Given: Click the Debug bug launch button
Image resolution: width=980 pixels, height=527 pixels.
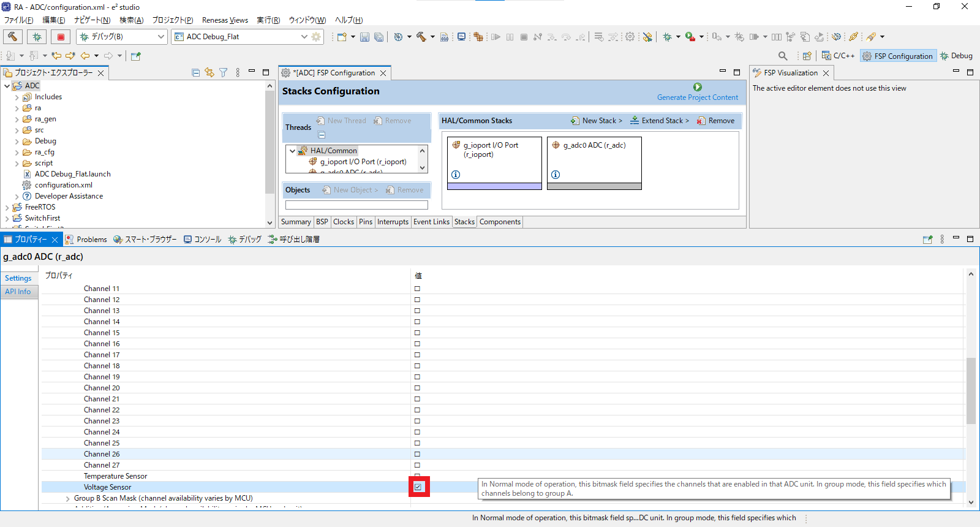Looking at the screenshot, I should (37, 37).
